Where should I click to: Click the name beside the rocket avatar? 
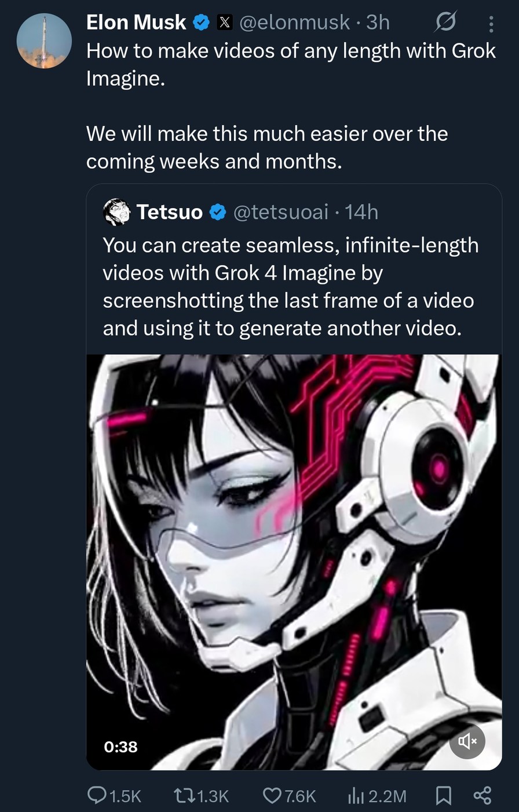tap(136, 23)
